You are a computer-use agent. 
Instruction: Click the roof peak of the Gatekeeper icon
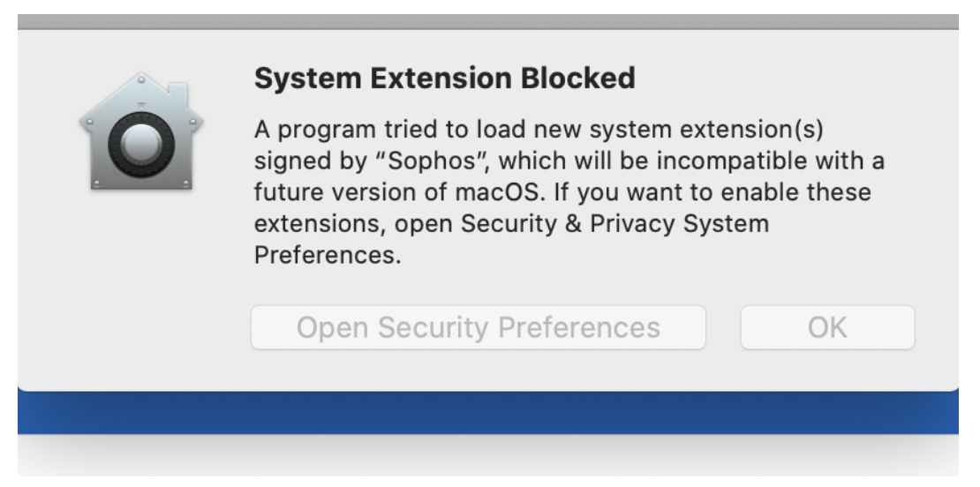[x=141, y=79]
